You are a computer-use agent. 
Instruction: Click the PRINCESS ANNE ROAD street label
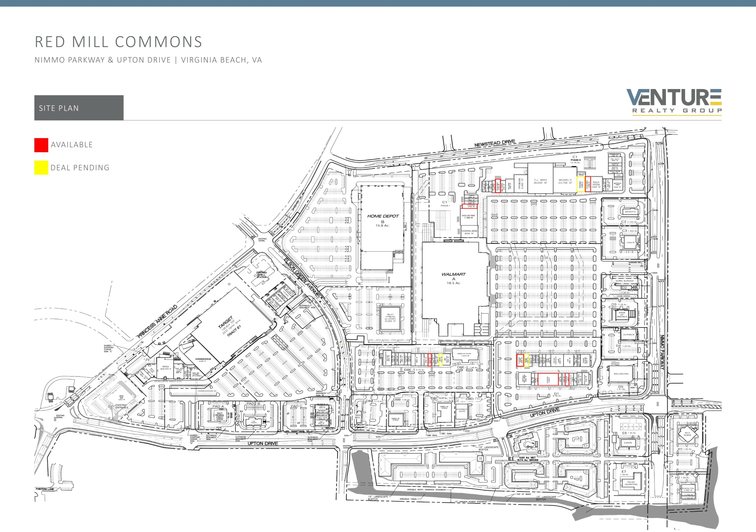coord(157,321)
